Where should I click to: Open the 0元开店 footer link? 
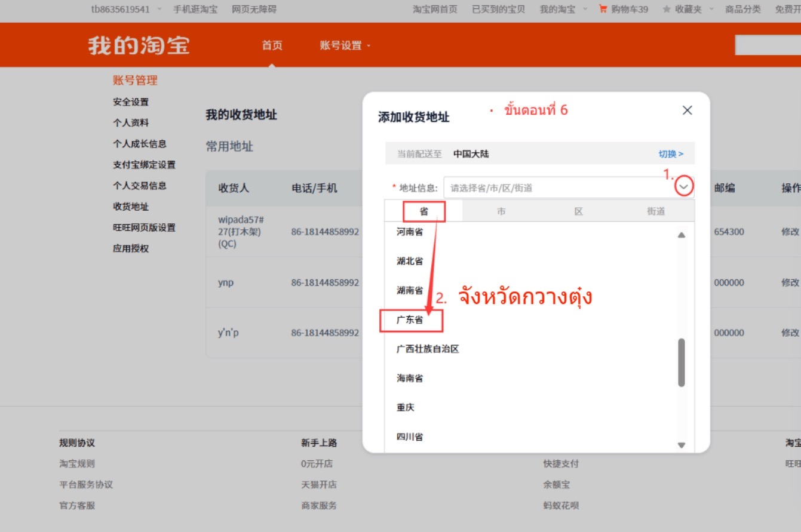tap(317, 463)
